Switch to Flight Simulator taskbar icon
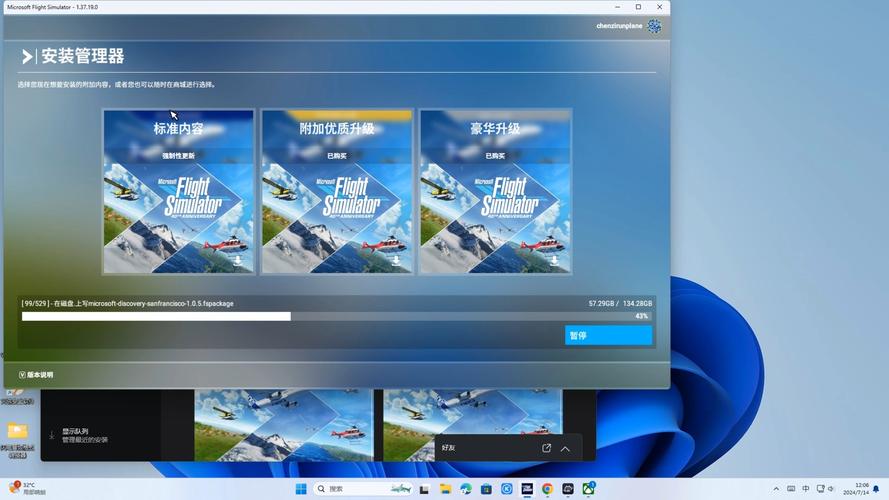 tap(527, 489)
